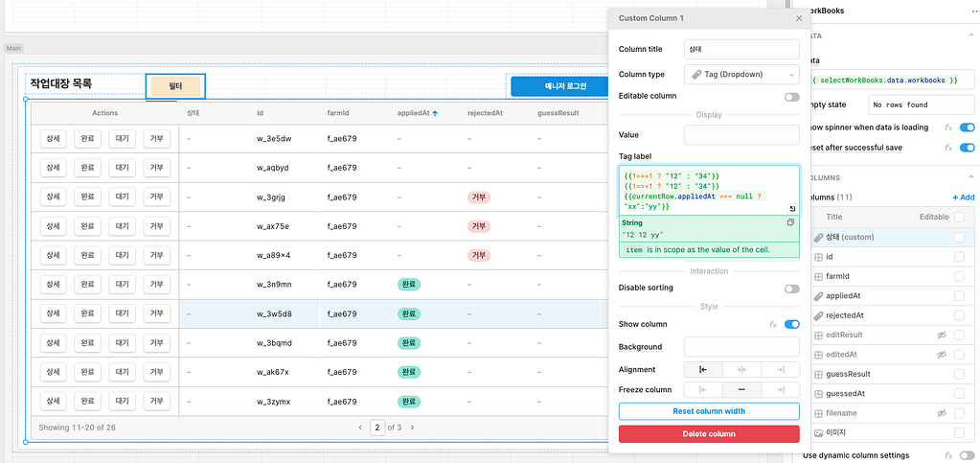Select the Main frame tab label
This screenshot has width=980, height=463.
point(11,48)
